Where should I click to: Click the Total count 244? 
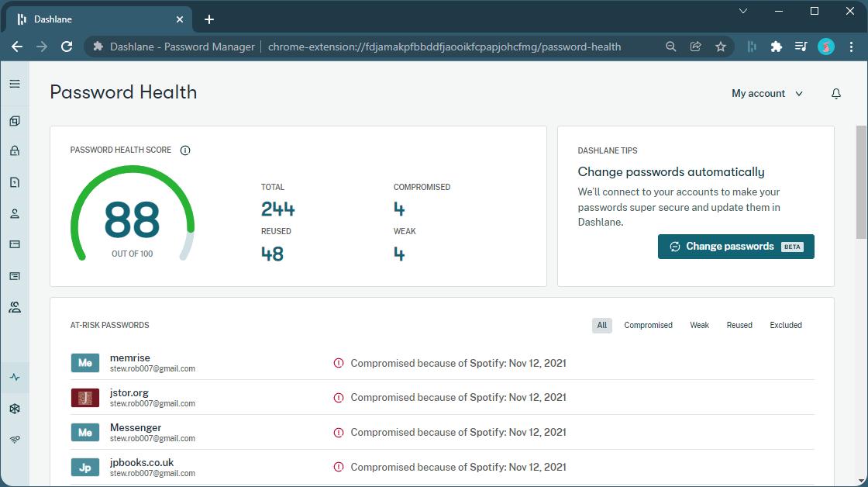click(278, 209)
